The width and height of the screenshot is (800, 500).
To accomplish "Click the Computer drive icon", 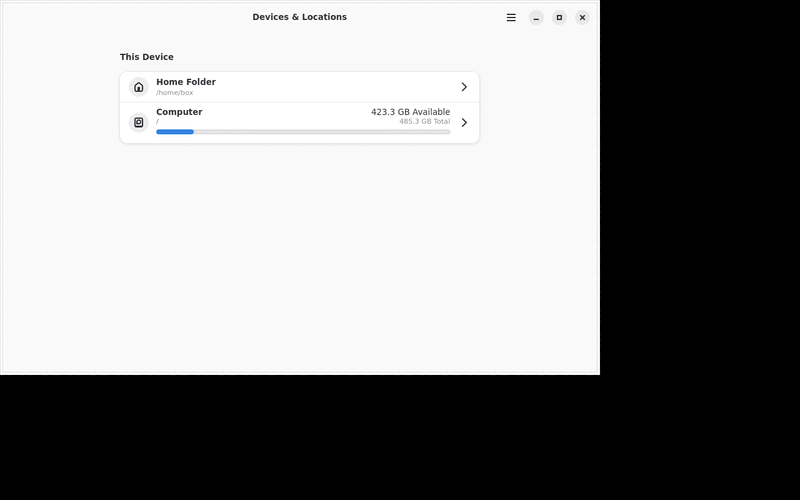I will (138, 122).
